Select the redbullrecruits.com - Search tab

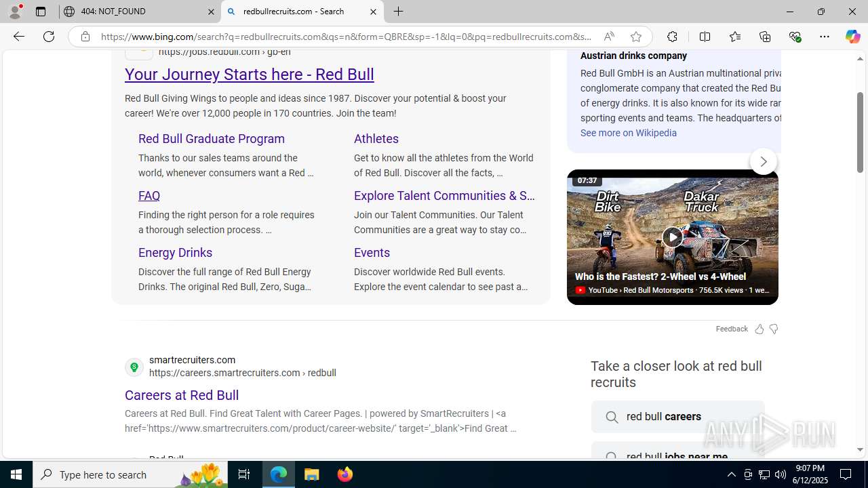[302, 12]
